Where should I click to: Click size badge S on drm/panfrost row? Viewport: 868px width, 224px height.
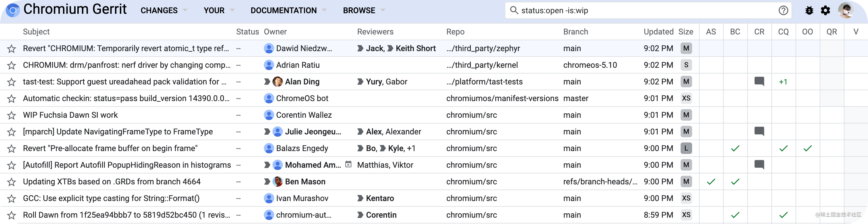tap(686, 65)
